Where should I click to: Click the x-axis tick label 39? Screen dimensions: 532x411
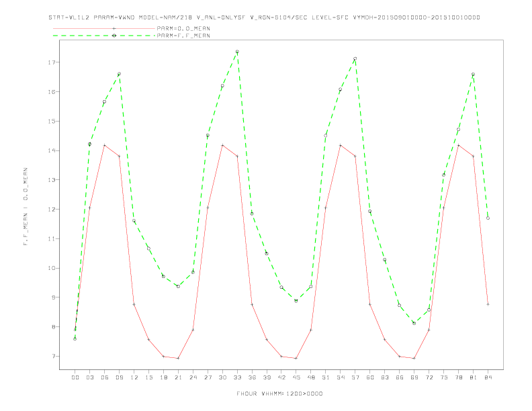[x=267, y=377]
